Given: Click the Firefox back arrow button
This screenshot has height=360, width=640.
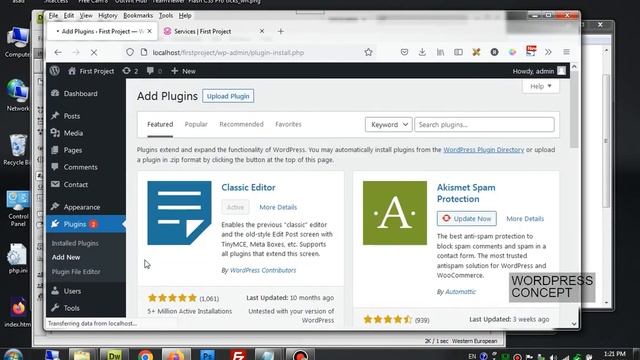Looking at the screenshot, I should pyautogui.click(x=58, y=52).
